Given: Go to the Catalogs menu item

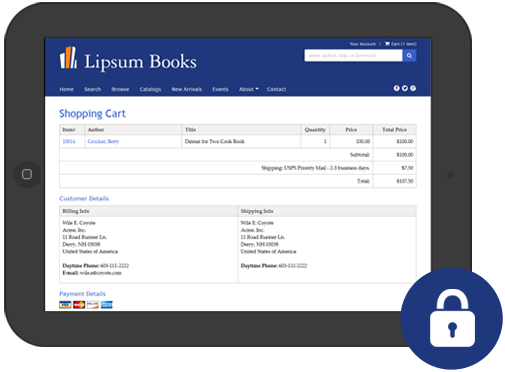Looking at the screenshot, I should point(150,89).
